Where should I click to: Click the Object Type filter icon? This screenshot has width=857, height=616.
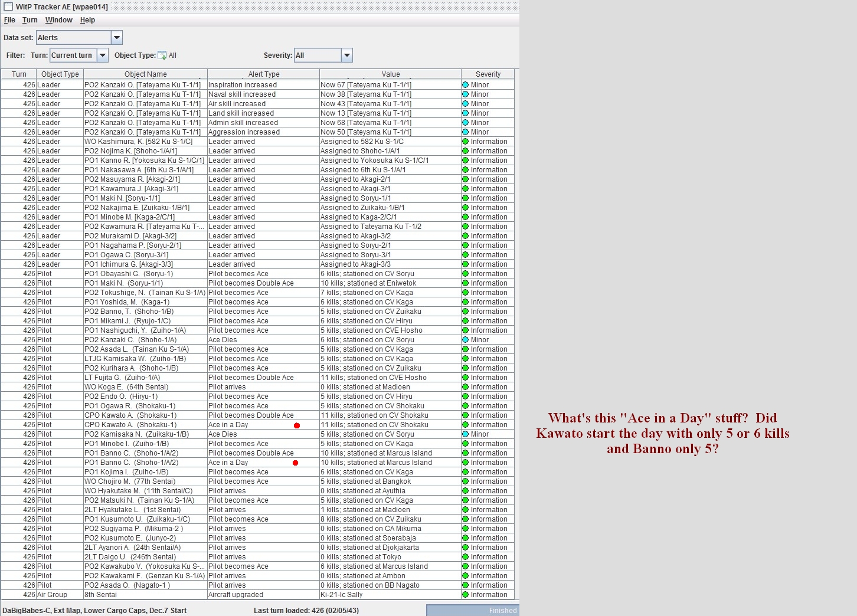(x=162, y=55)
